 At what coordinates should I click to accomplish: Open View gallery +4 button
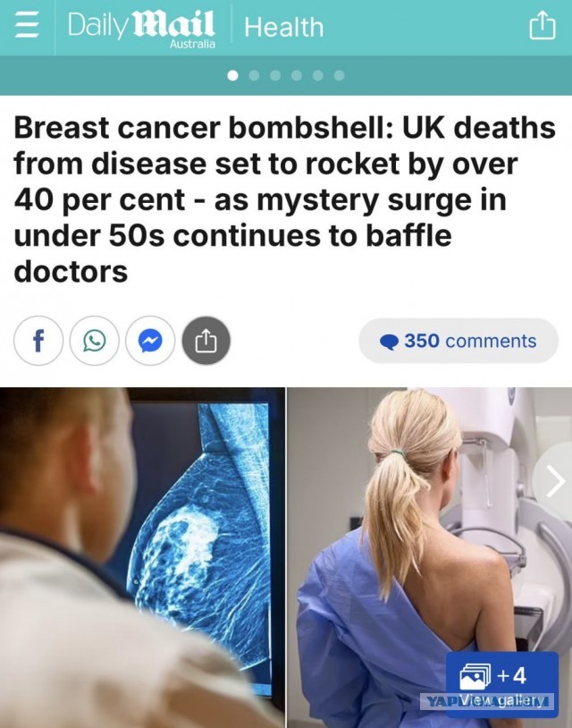click(x=502, y=684)
